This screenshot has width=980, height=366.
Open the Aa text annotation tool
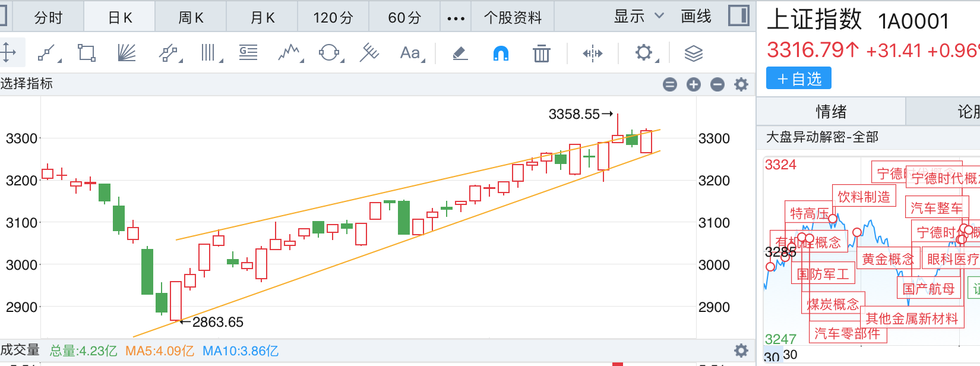[x=410, y=53]
